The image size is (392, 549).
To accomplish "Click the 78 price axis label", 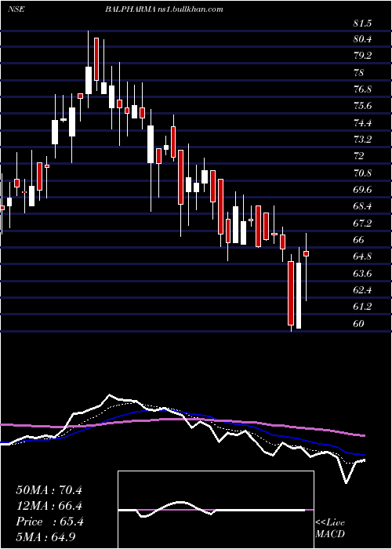I will (x=359, y=73).
